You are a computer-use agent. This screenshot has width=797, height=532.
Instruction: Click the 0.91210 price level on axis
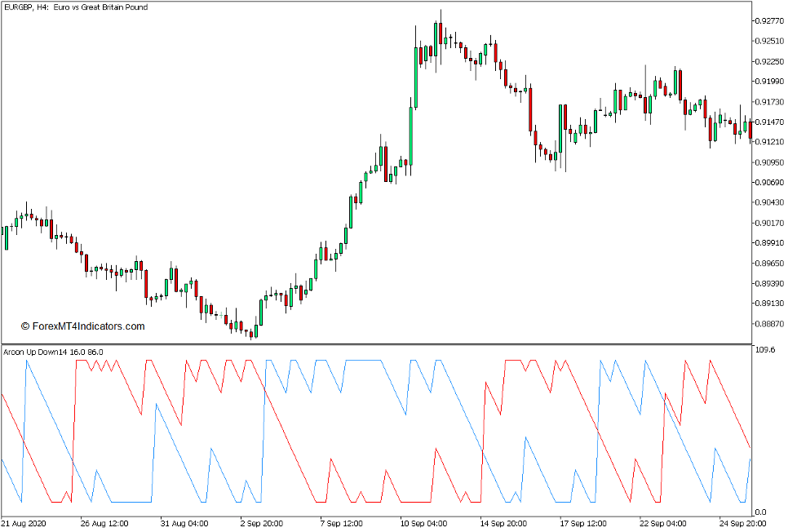[770, 142]
